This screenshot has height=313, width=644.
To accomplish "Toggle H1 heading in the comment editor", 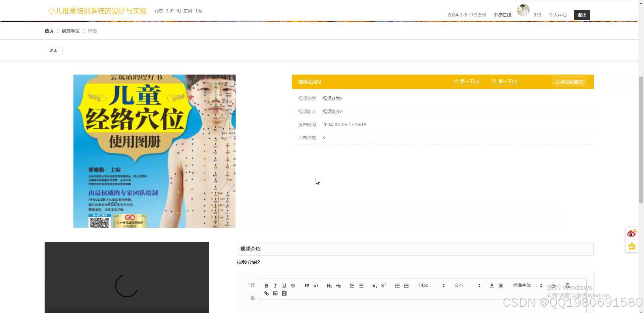I will coord(329,285).
